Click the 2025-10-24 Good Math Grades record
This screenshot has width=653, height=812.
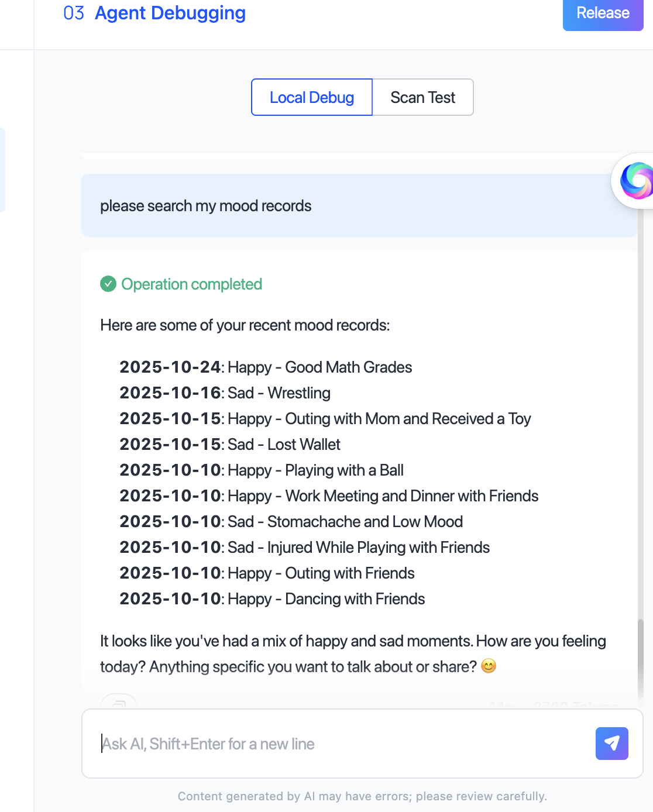click(x=266, y=367)
